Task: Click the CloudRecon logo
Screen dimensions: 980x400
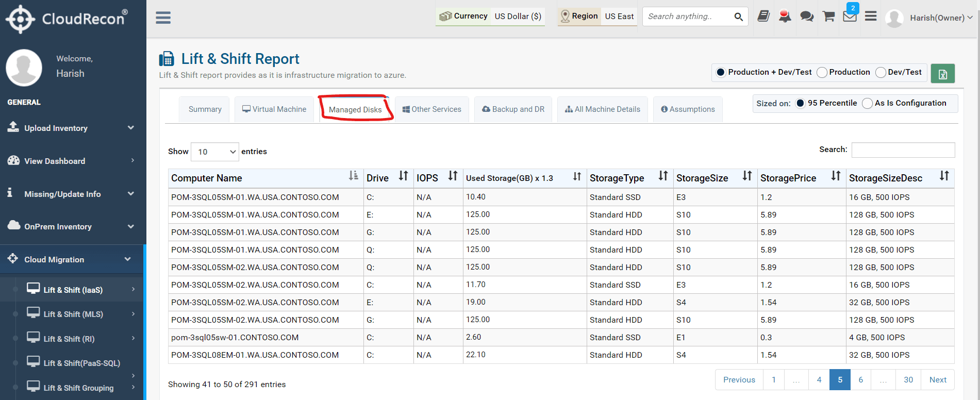Action: [67, 19]
